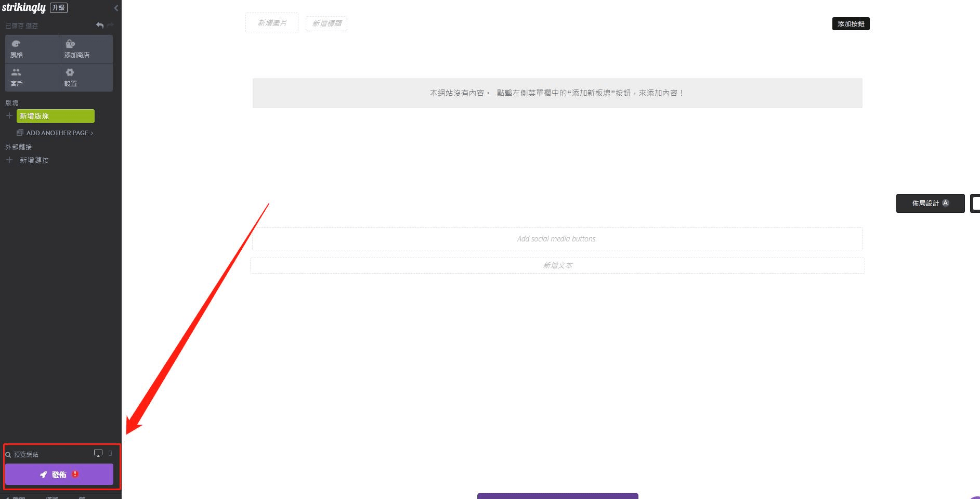Screen dimensions: 980x499
Task: Click the plus icon beside 新增版塊
Action: tap(8, 116)
